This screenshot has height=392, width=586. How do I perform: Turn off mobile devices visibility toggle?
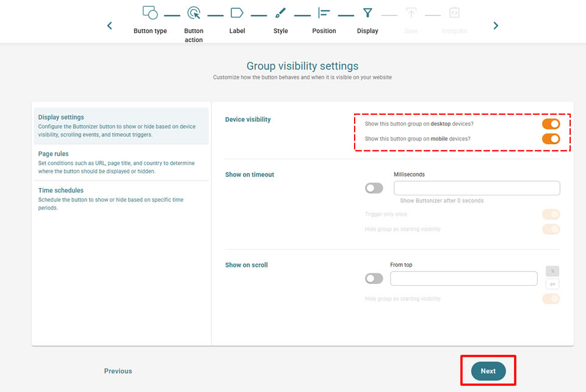551,139
